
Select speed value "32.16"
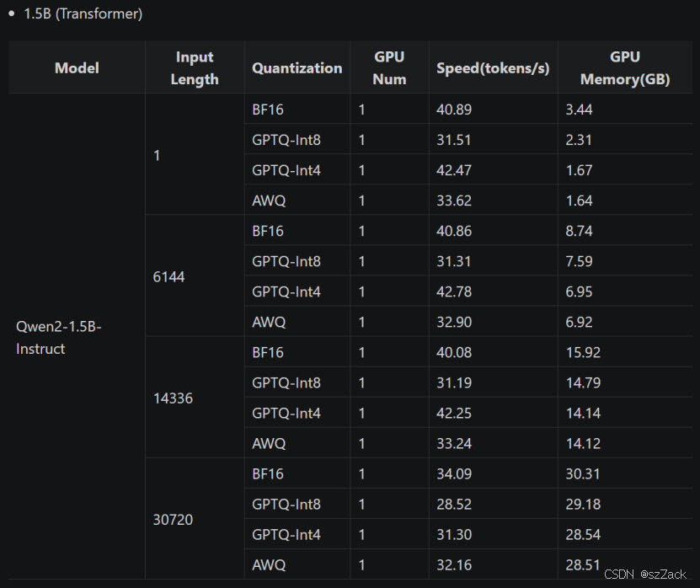coord(454,564)
